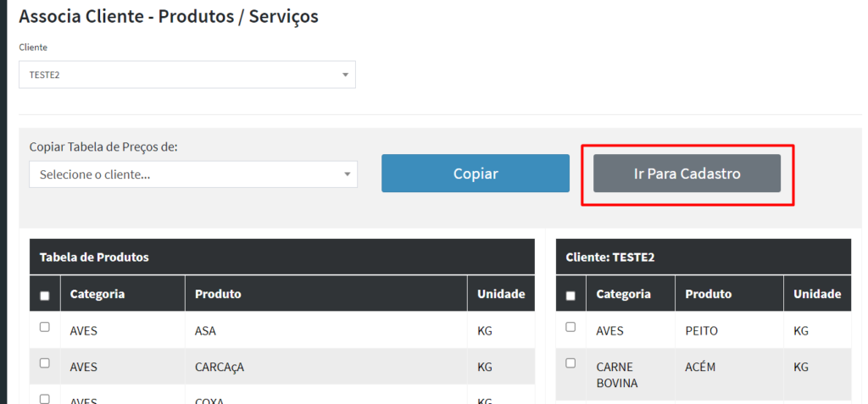Select the ASA product cell

(x=206, y=331)
